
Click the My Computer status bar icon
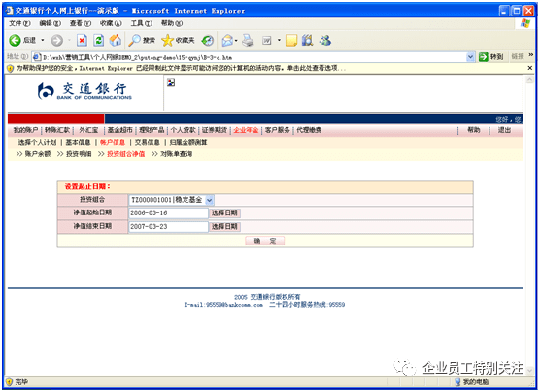[x=457, y=382]
